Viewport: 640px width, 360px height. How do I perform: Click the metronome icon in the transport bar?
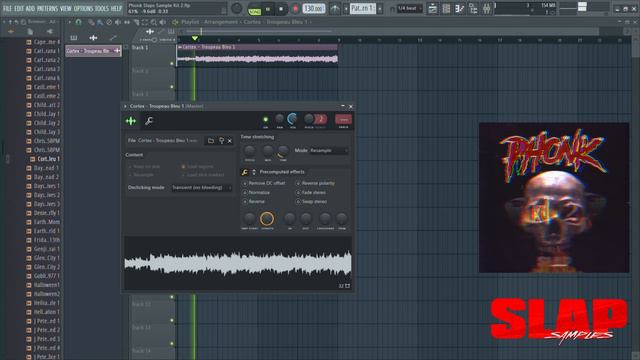[x=335, y=9]
